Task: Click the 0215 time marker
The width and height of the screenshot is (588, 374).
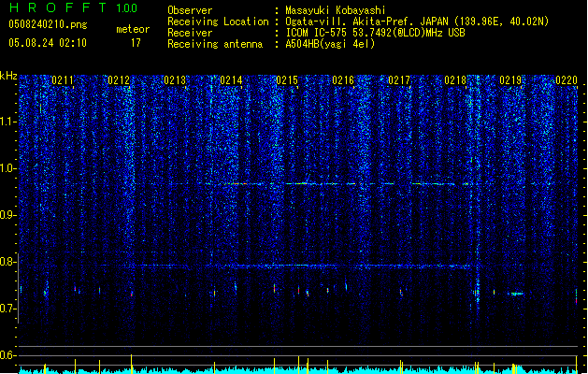Action: pos(287,79)
